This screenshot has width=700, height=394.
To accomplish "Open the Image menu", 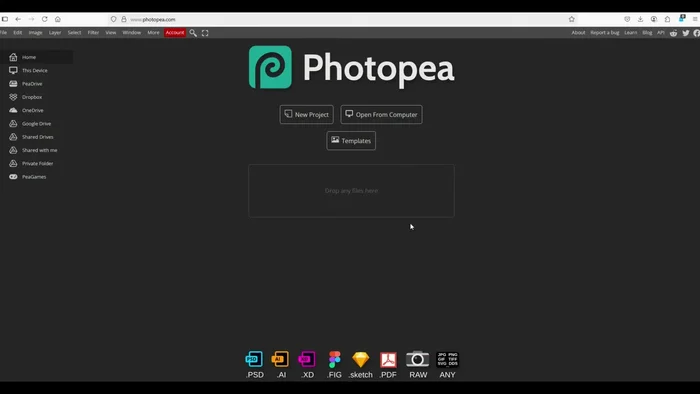I will pos(35,33).
